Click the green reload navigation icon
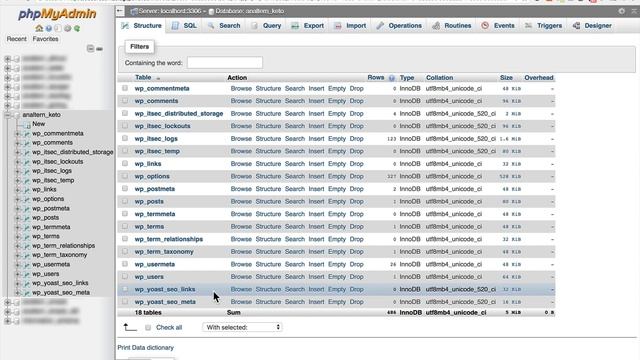640x360 pixels. coord(77,29)
